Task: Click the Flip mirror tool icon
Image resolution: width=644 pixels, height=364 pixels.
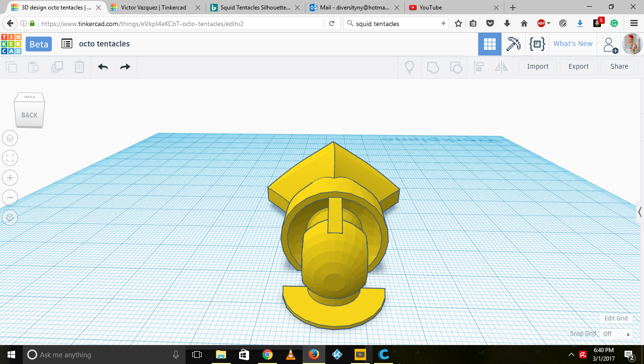Action: [501, 67]
